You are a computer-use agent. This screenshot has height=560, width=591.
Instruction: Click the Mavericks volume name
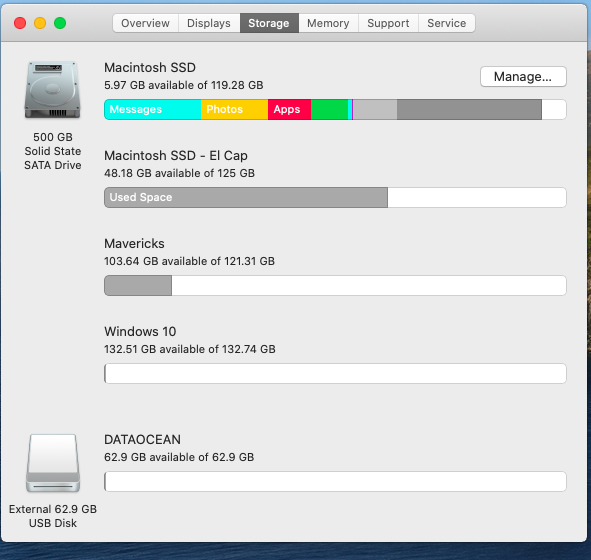click(135, 243)
